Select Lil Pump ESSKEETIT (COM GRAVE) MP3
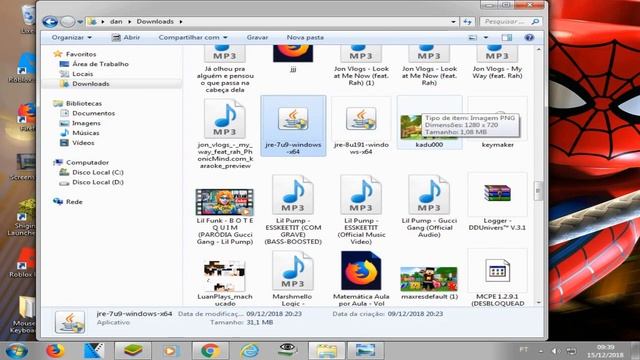 [293, 210]
